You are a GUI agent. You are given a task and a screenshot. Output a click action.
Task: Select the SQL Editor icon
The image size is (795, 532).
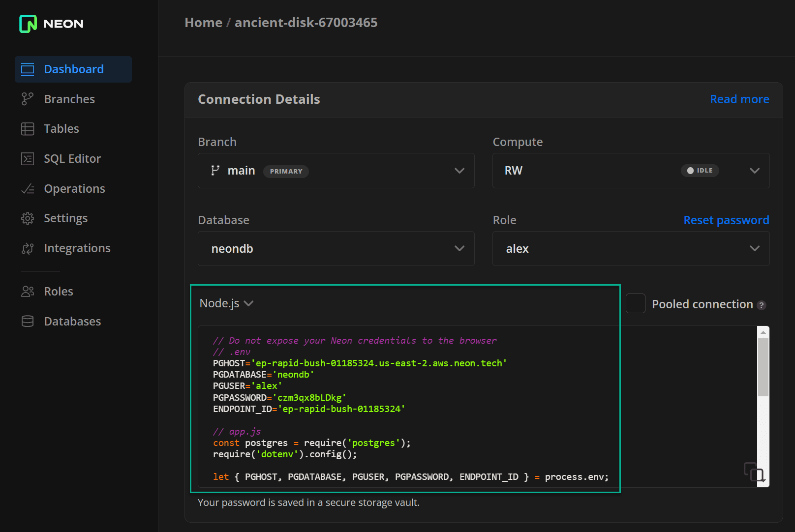click(28, 158)
